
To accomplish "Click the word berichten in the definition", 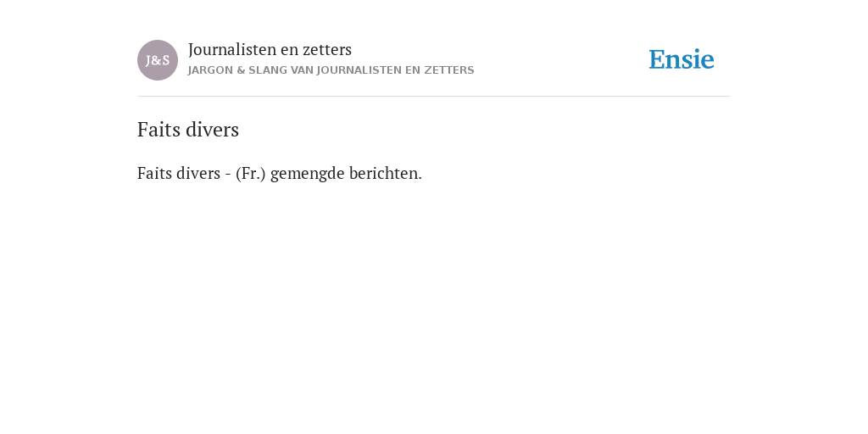I will coord(386,173).
